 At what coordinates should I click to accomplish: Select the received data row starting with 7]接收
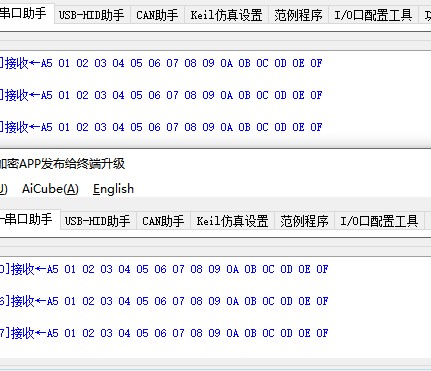point(164,333)
